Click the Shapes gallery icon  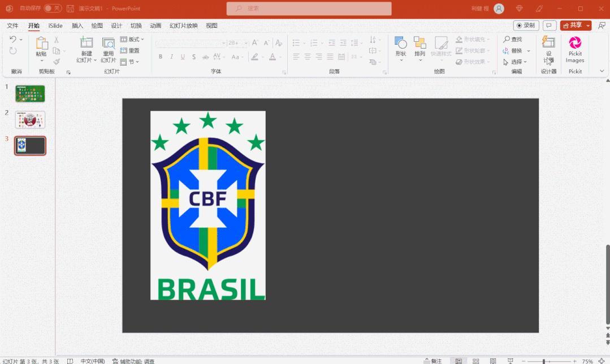400,42
